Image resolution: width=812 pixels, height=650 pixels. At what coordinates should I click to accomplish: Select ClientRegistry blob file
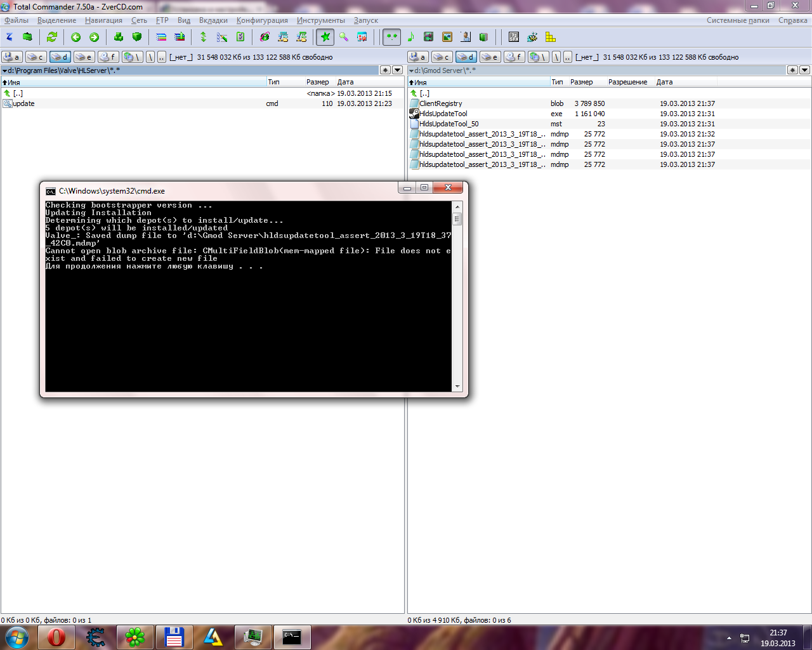609,103
